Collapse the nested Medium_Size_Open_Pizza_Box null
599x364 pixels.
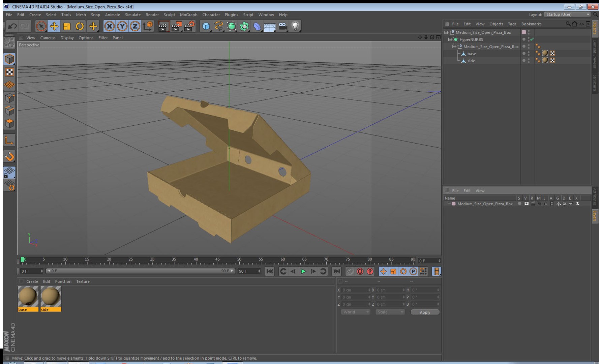454,46
